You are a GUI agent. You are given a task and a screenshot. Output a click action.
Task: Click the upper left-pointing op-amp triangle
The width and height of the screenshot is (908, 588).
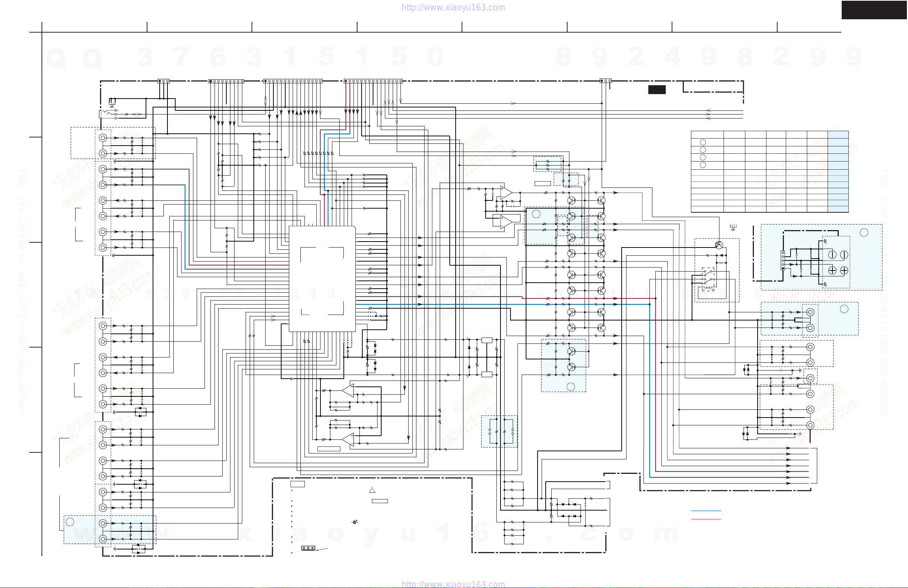pos(348,391)
